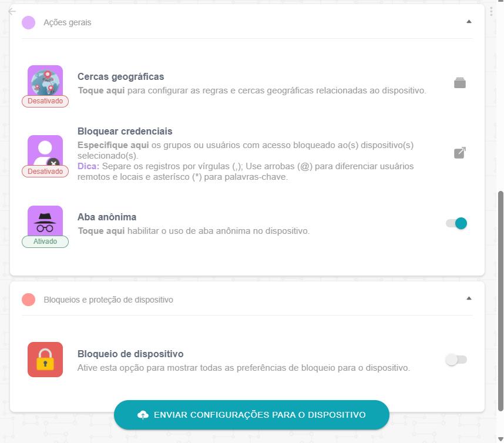
Task: Enable the Bloqueio de dispositivo toggle
Action: point(456,360)
